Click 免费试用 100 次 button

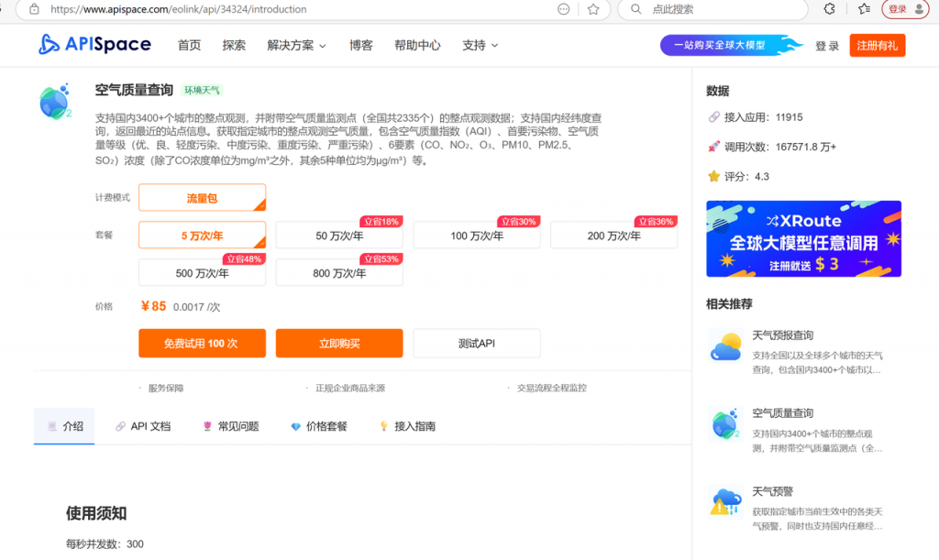[202, 343]
